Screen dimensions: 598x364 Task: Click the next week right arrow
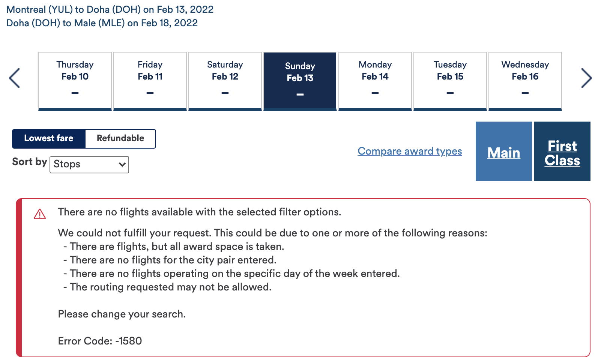[x=586, y=78]
